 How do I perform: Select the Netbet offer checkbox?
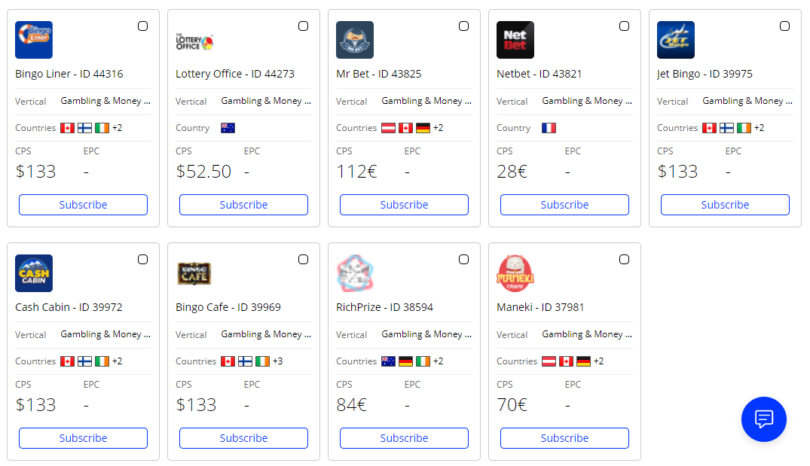pyautogui.click(x=624, y=26)
